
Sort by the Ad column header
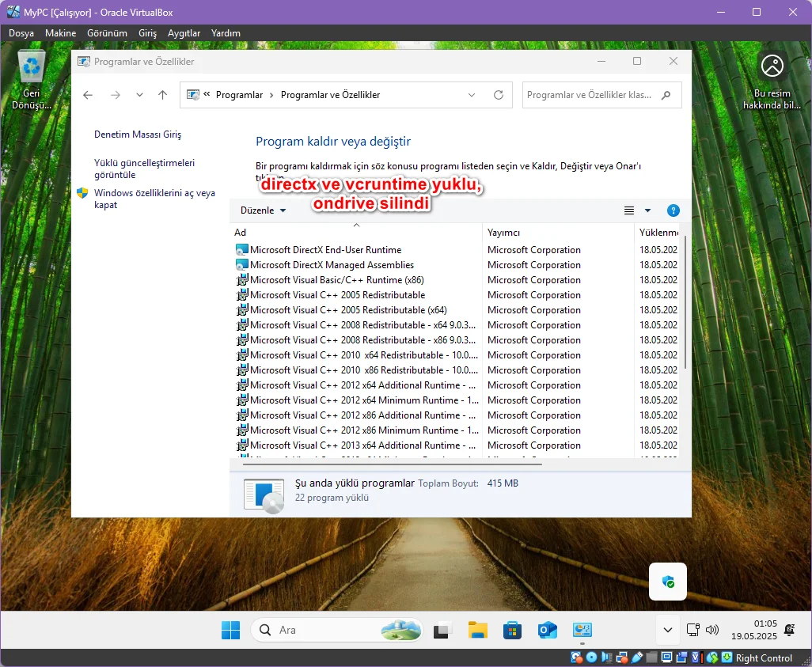[x=357, y=233]
